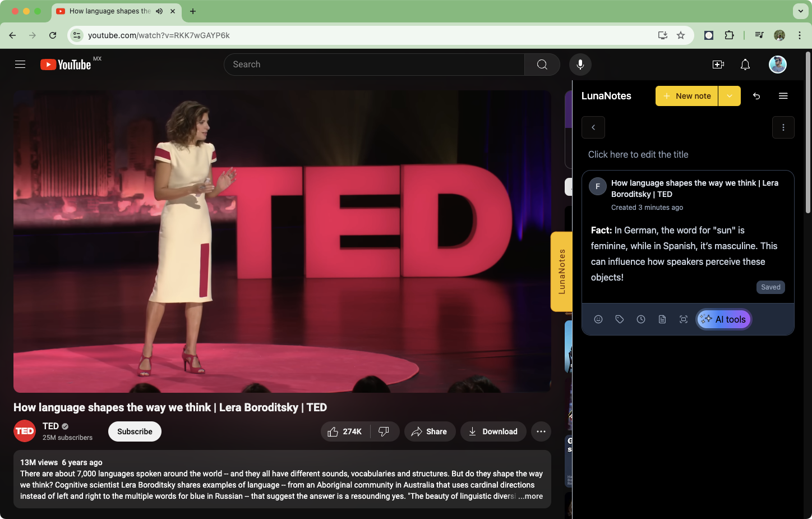Click the YouTube search input field
This screenshot has width=812, height=519.
pos(374,65)
